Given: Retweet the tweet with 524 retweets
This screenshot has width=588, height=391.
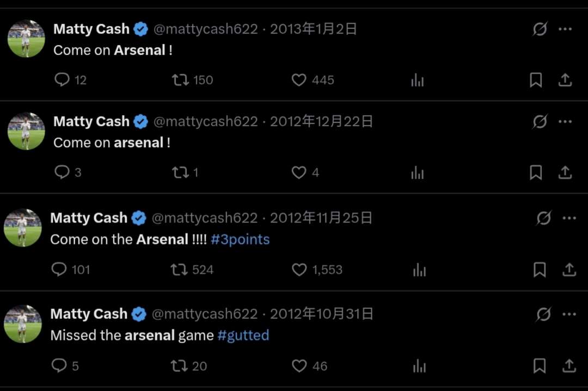Looking at the screenshot, I should [179, 270].
